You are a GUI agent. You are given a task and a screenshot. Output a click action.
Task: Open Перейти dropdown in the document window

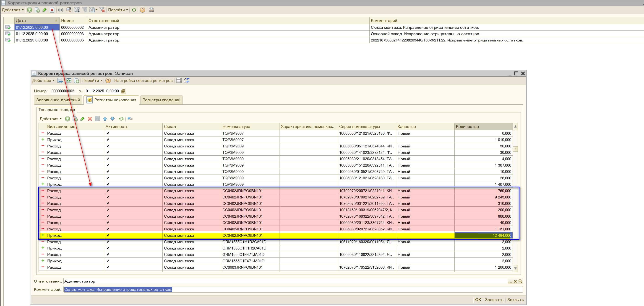tap(92, 80)
